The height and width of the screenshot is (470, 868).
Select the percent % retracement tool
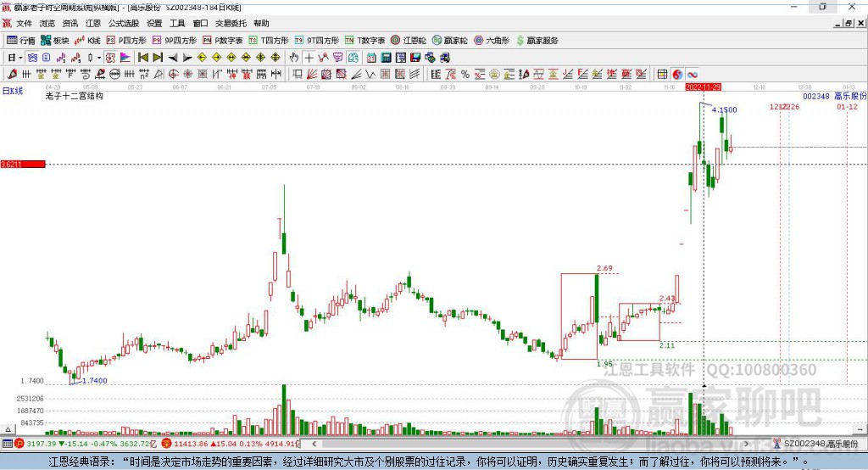click(x=465, y=75)
